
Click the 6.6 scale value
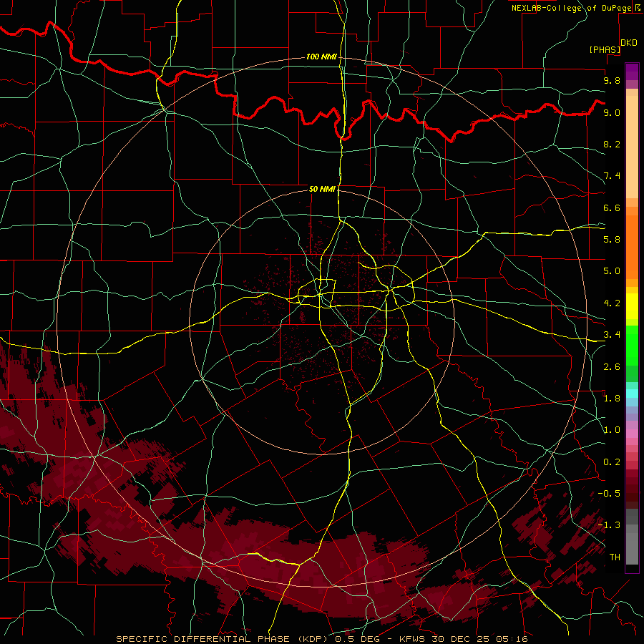tap(612, 208)
